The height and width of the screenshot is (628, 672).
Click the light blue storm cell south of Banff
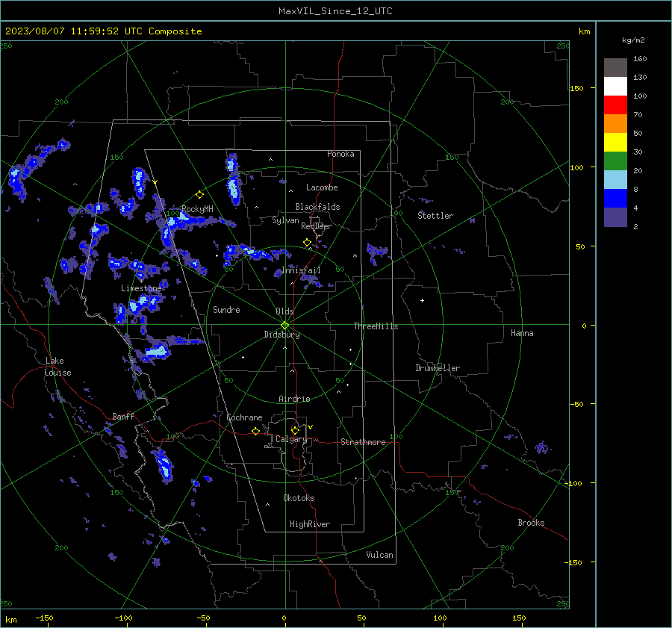164,466
